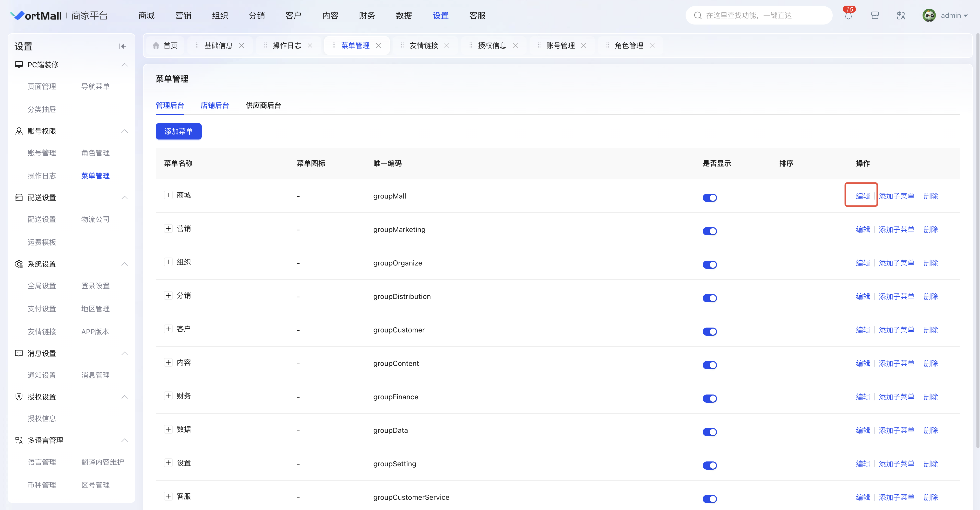Close the 友情链接 tab
The width and height of the screenshot is (980, 510).
(447, 46)
